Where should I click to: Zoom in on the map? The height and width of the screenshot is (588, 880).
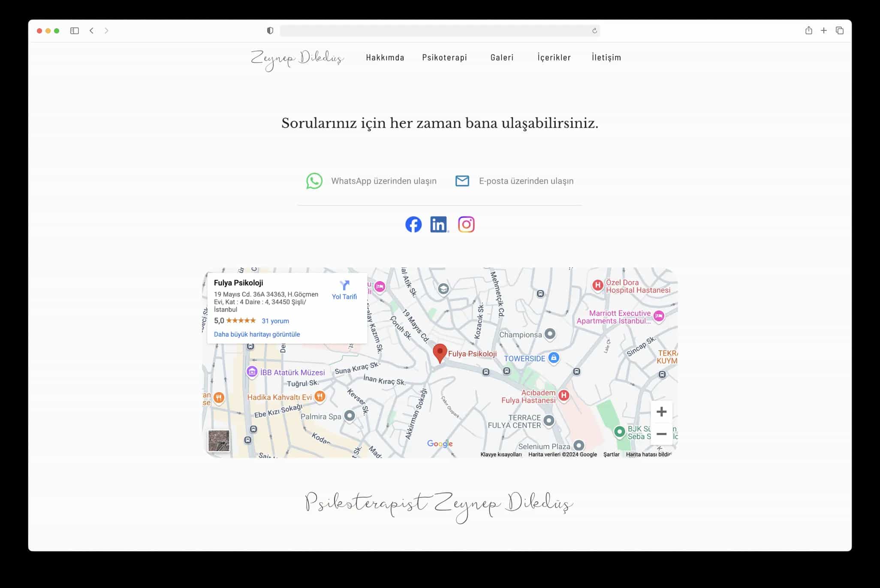click(x=661, y=412)
